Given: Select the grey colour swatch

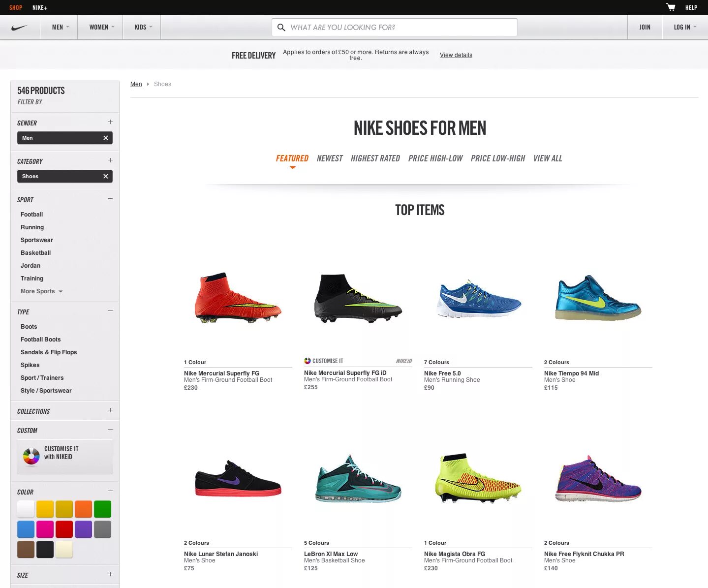Looking at the screenshot, I should [x=103, y=529].
